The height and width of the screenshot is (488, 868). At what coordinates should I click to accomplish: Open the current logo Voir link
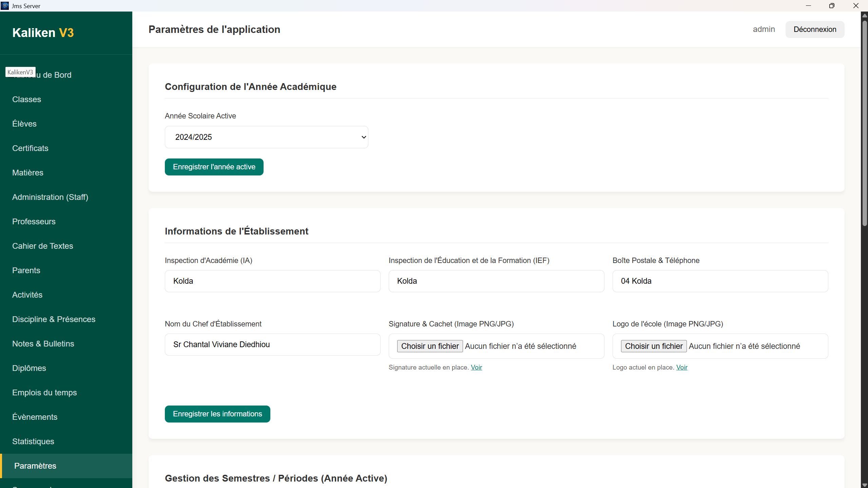click(681, 367)
